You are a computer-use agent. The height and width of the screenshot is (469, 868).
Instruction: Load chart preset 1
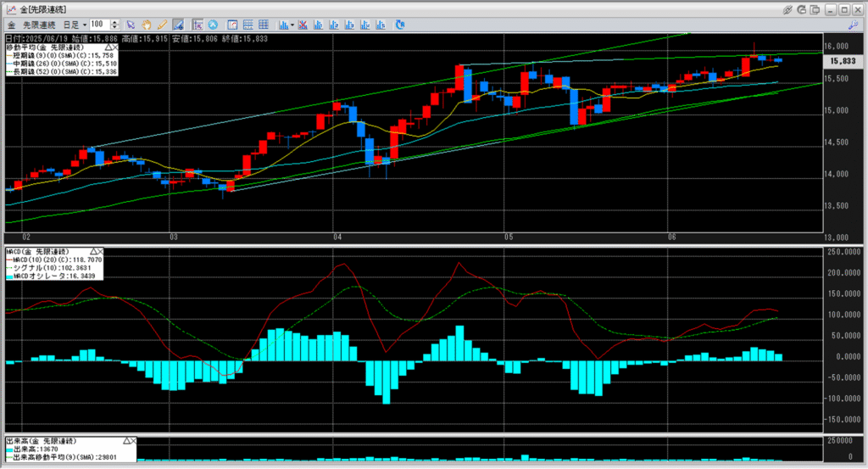pyautogui.click(x=319, y=25)
